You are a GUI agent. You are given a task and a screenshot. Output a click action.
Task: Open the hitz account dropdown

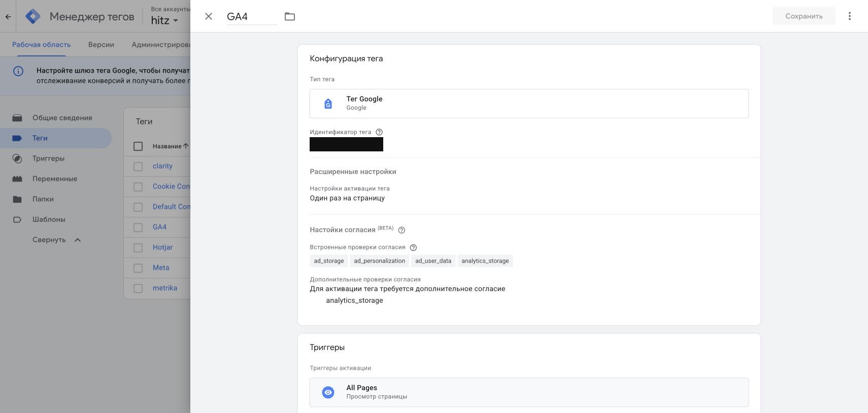click(x=164, y=20)
